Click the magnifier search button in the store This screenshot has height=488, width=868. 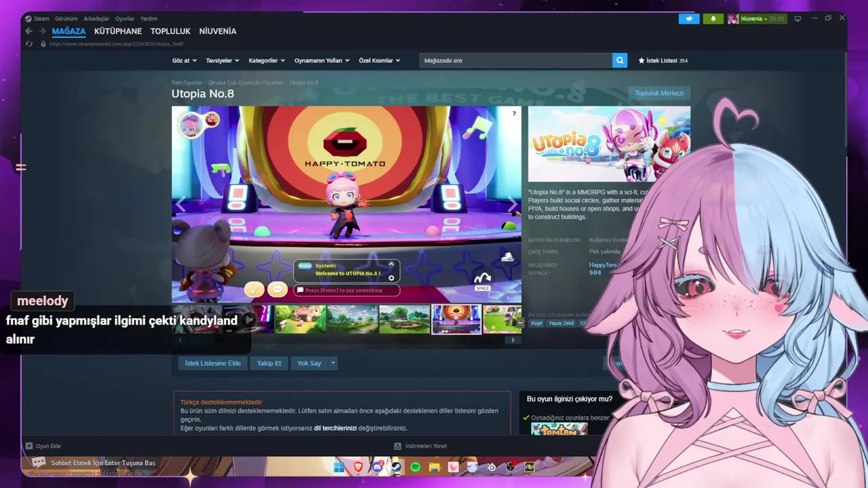point(620,60)
